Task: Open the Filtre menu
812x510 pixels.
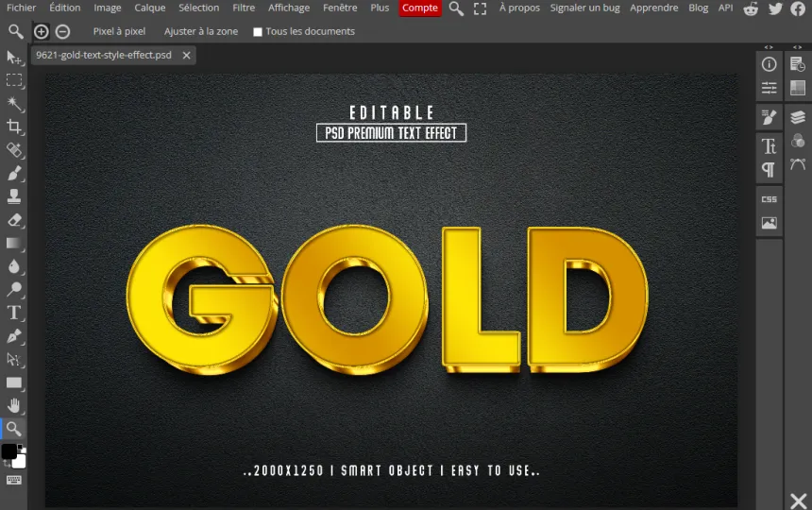Action: point(244,8)
